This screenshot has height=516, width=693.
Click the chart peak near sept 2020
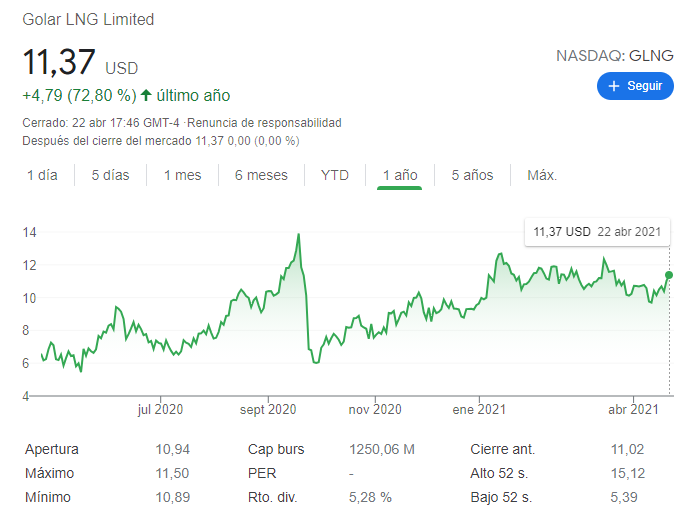coord(299,235)
